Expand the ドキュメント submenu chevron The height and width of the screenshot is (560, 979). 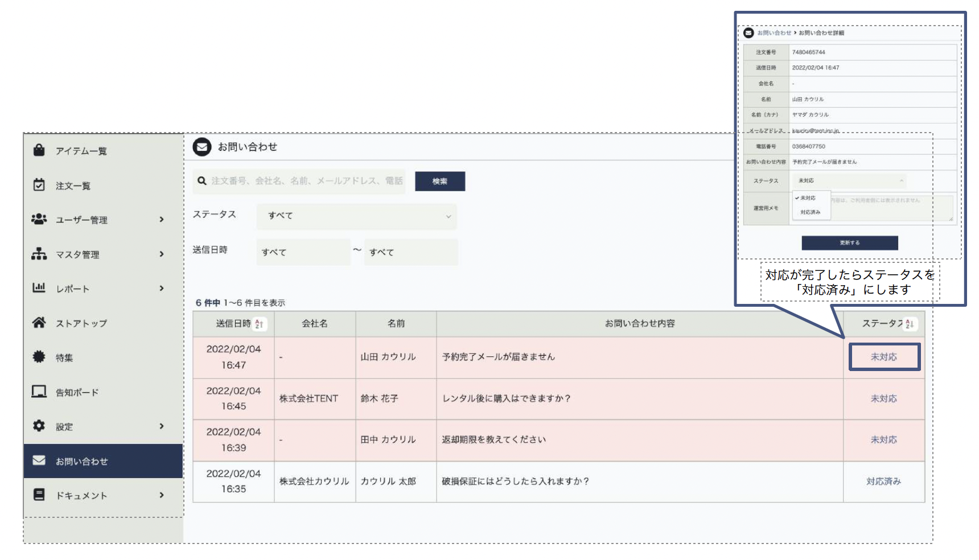click(x=162, y=495)
